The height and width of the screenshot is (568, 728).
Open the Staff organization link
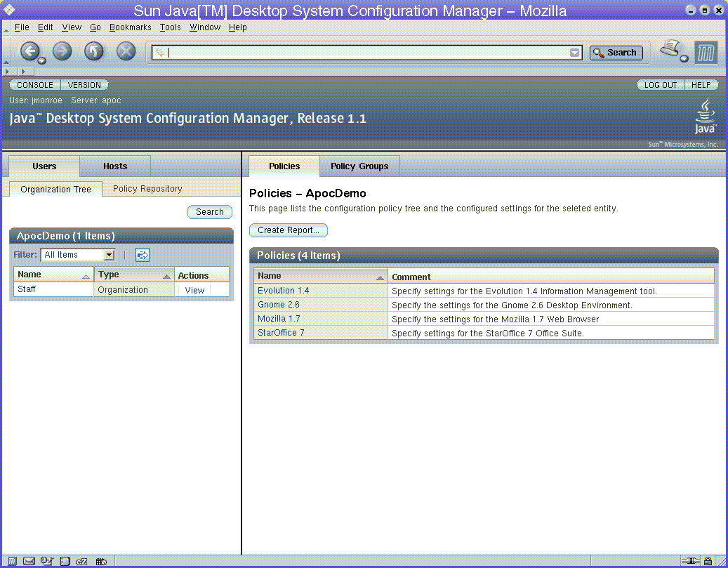(x=27, y=289)
